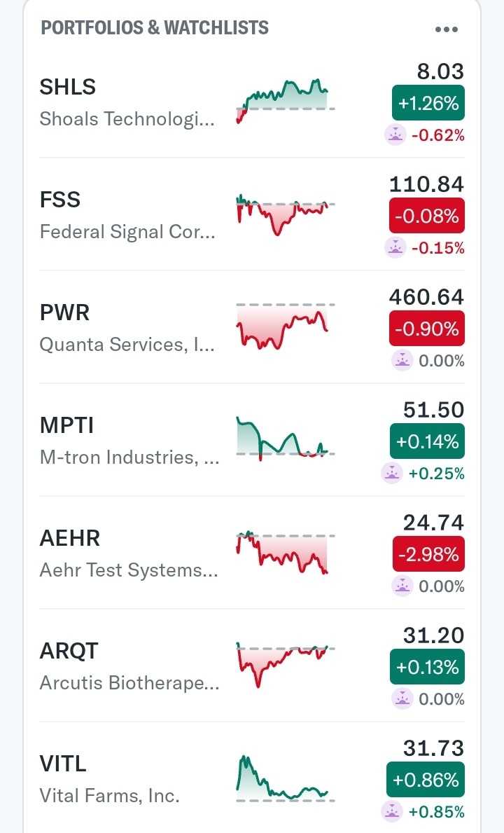This screenshot has height=833, width=504.
Task: Click the VITL after-hours sunset icon
Action: pos(392,811)
